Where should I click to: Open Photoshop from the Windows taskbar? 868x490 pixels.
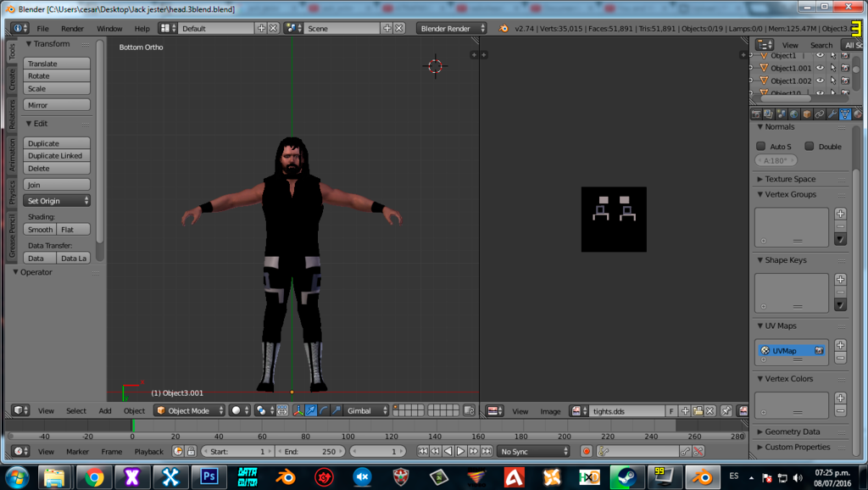coord(209,477)
